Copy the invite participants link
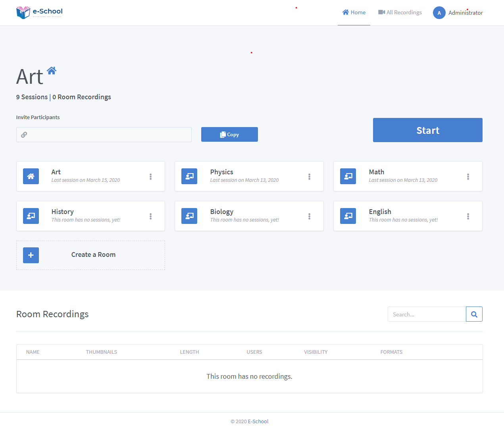This screenshot has height=428, width=504. pyautogui.click(x=229, y=135)
